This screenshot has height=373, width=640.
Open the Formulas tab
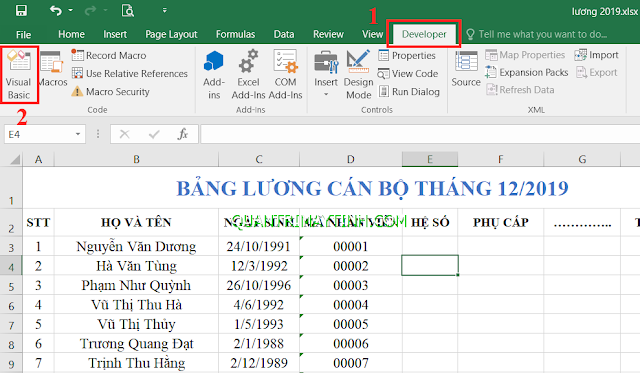tap(236, 34)
